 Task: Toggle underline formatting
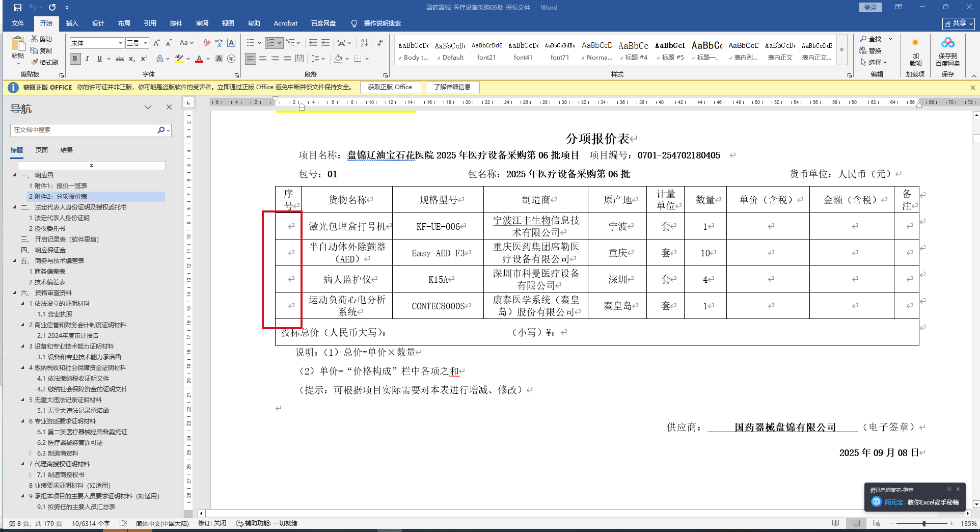(x=99, y=59)
